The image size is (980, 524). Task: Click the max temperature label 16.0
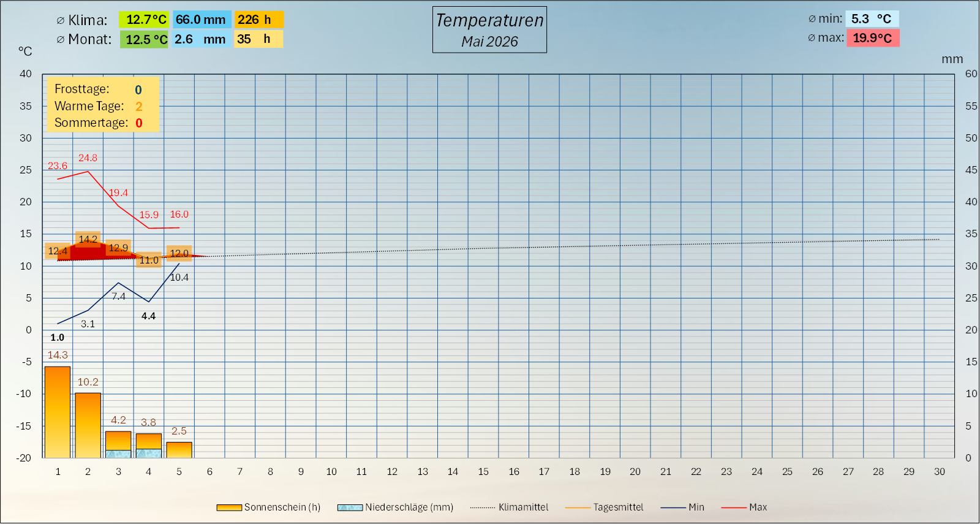coord(179,215)
